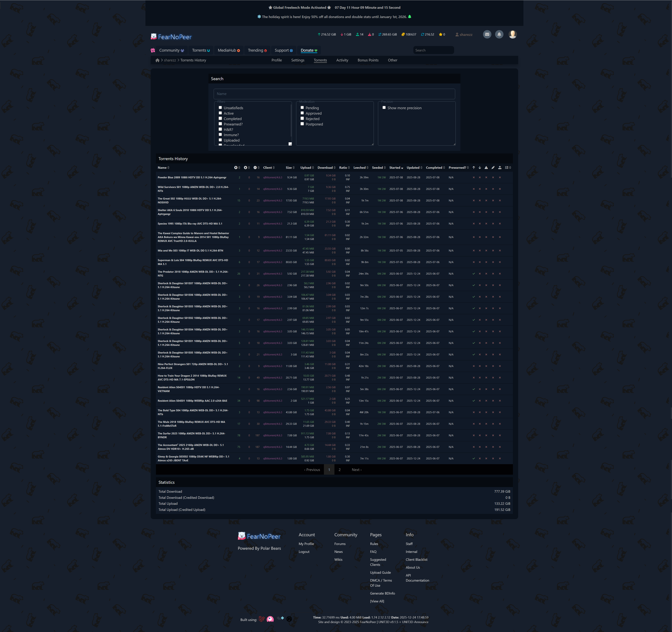Screen dimensions: 672x632
Task: Sort by seeders column icon
Action: tap(236, 168)
